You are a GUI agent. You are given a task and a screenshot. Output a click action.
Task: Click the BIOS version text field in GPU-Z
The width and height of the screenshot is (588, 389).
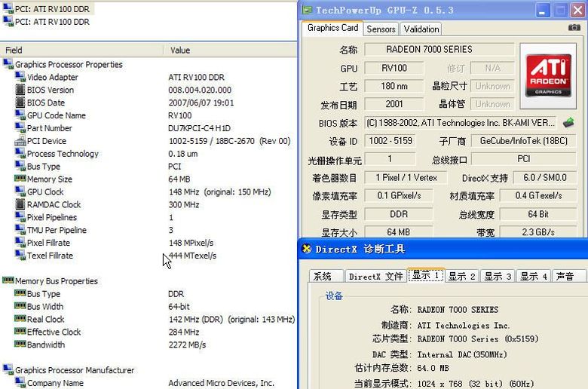click(461, 123)
